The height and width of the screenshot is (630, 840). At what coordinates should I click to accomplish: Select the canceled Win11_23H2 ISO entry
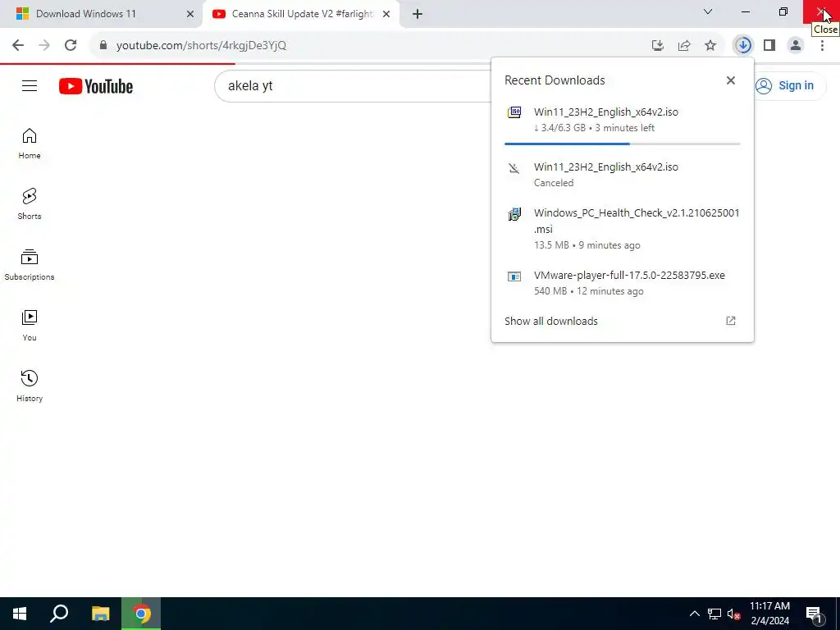[x=622, y=175]
